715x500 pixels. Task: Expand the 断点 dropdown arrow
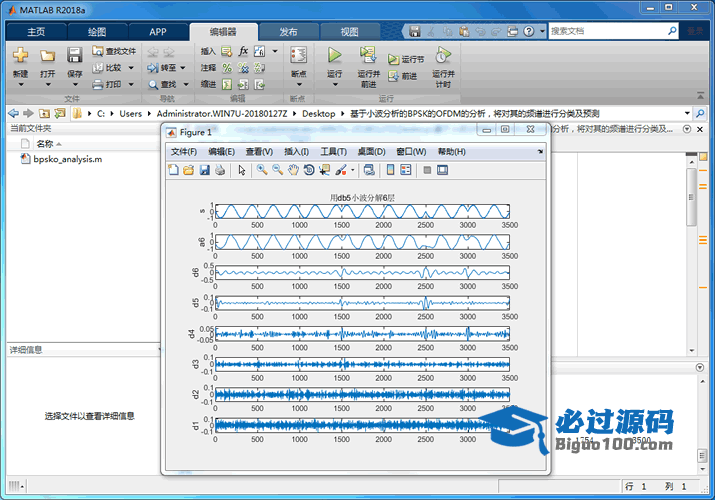pos(299,85)
